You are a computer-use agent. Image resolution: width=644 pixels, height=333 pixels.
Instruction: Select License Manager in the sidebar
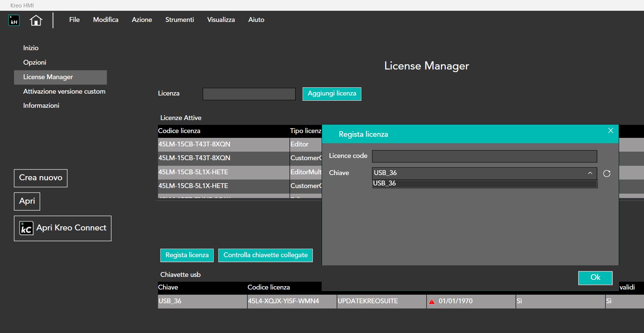click(x=60, y=77)
